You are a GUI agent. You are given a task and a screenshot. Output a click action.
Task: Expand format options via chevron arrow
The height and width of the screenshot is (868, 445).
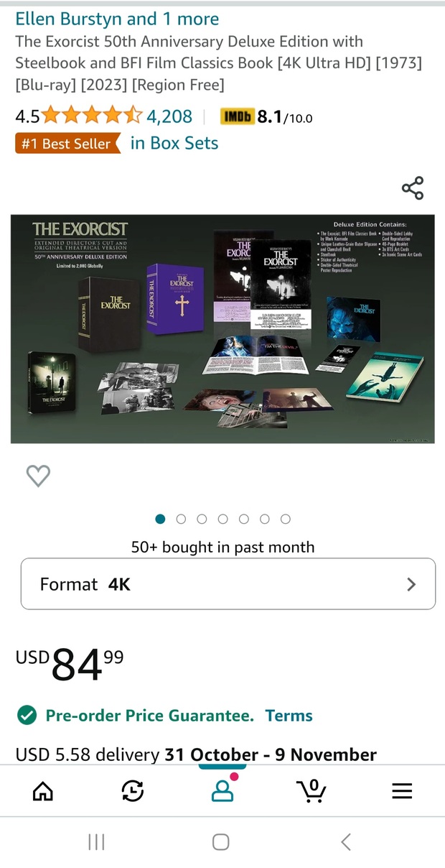point(411,585)
